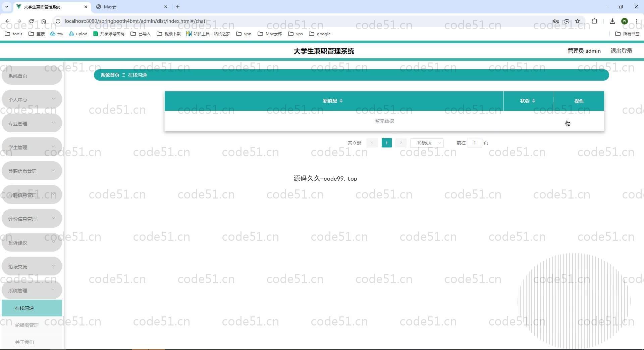Open the tools bookmark folder
644x350 pixels.
[14, 34]
